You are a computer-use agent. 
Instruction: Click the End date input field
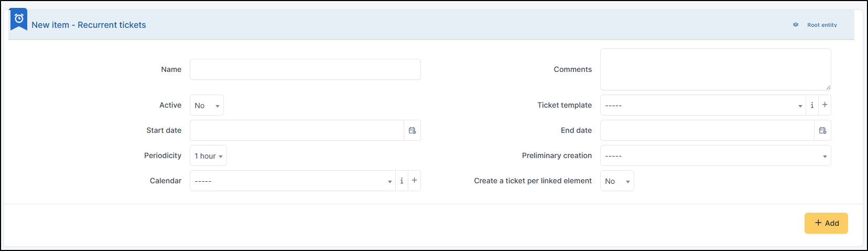pos(707,130)
